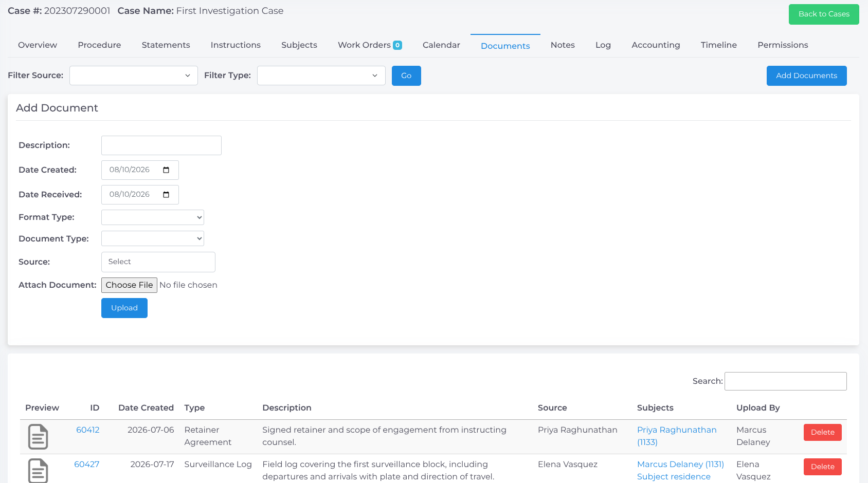View the Permissions tab

783,45
